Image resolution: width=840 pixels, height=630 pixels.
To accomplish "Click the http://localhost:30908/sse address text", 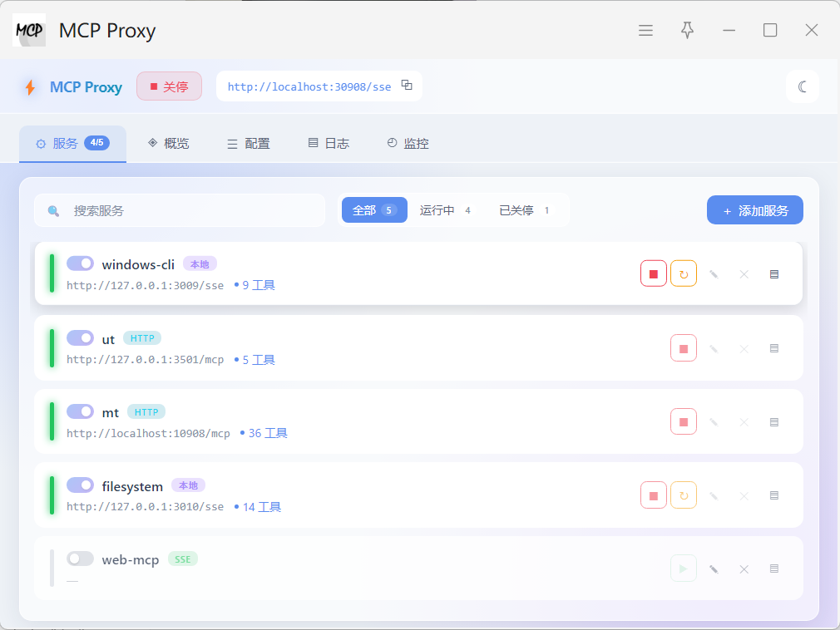I will tap(309, 86).
